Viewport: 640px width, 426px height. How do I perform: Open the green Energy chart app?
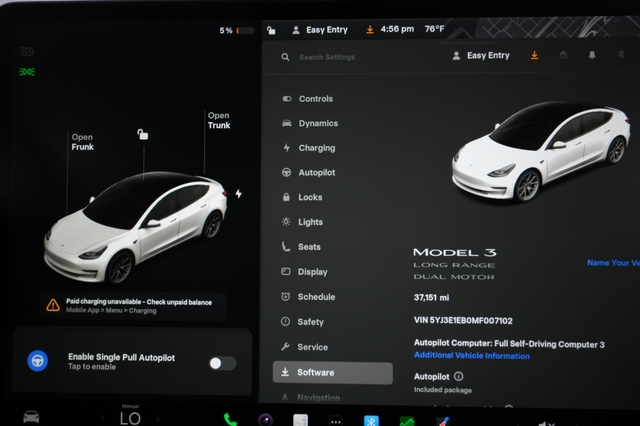(407, 421)
